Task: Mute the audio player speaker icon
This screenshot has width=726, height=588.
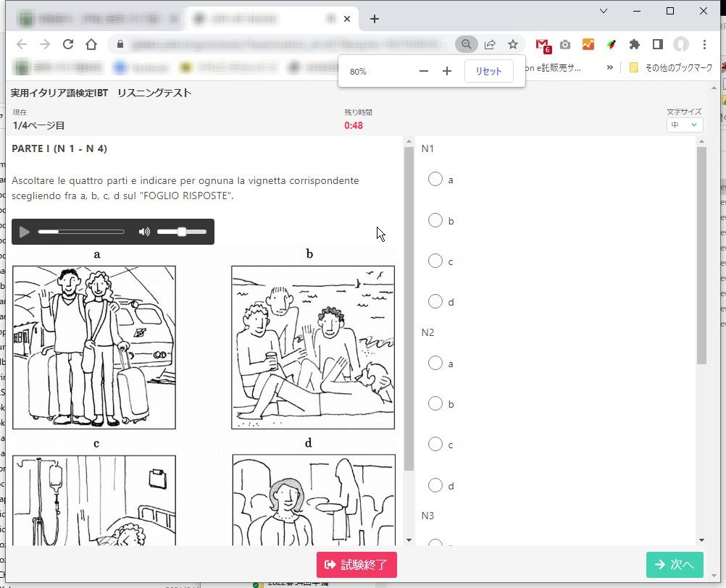Action: click(x=144, y=232)
